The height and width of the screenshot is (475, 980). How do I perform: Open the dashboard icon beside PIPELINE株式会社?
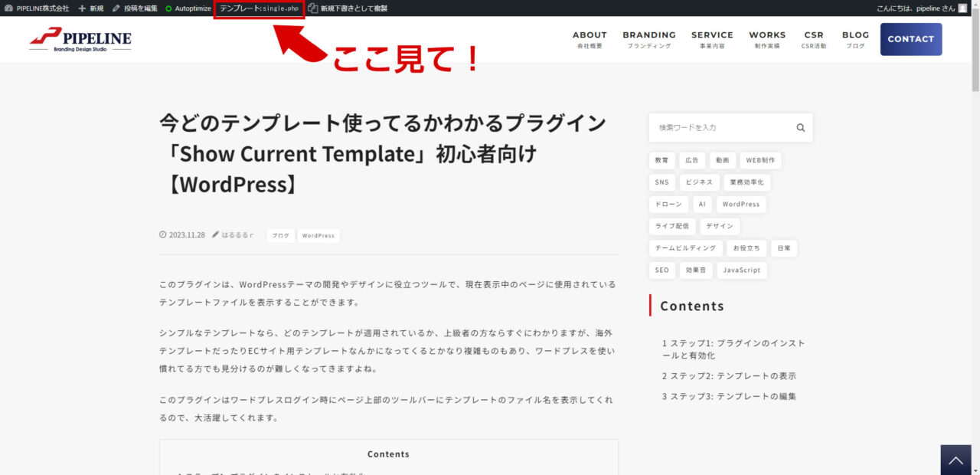coord(8,8)
